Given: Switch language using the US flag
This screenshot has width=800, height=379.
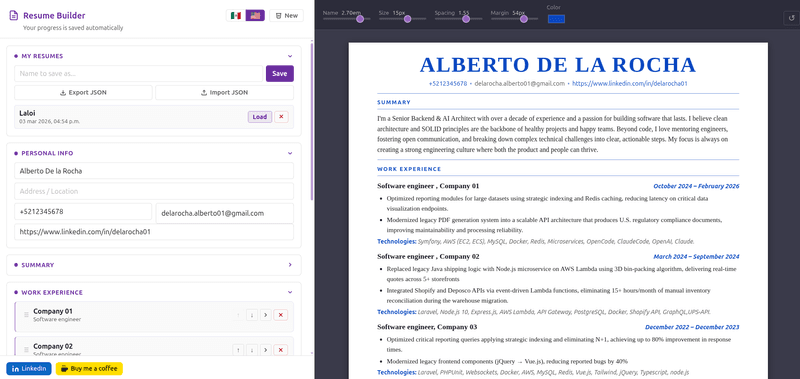Looking at the screenshot, I should click(x=255, y=16).
